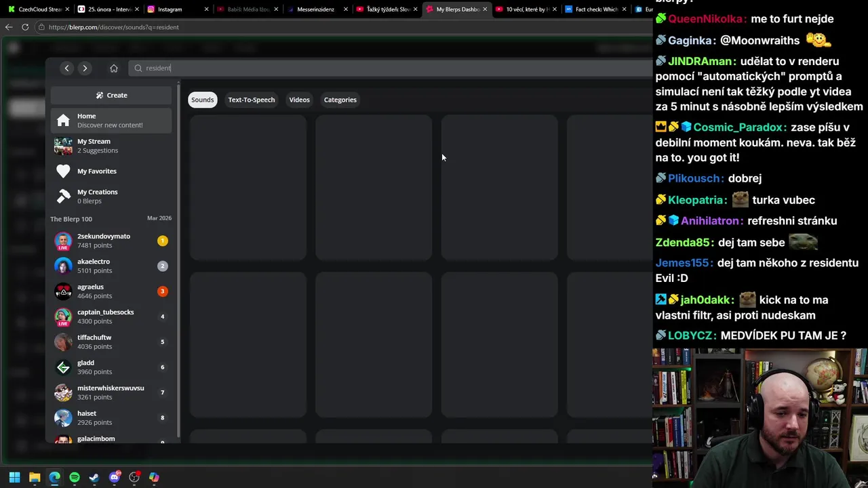Click captain_tubesocks live avatar
868x488 pixels.
point(63,317)
